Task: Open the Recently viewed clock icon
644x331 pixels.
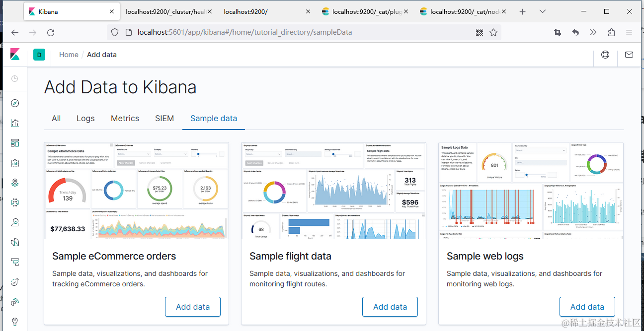Action: click(15, 78)
